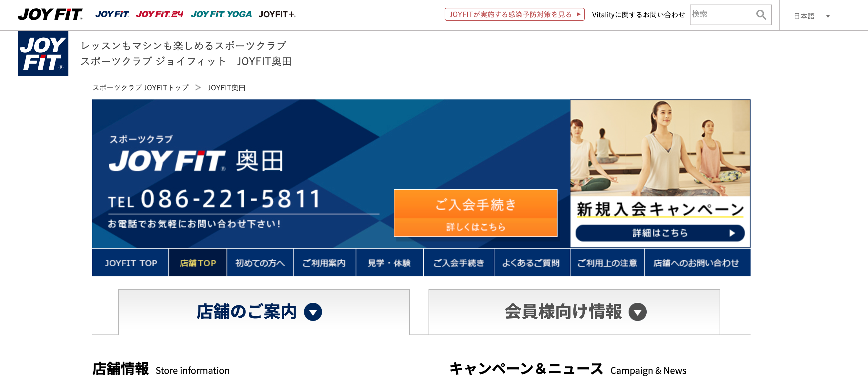Viewport: 868px width, 390px height.
Task: Open the red JOYFIT24 brand logo link
Action: click(x=160, y=14)
